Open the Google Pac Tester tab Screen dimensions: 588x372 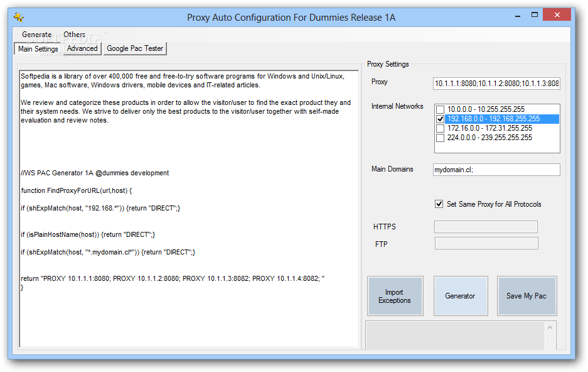135,48
